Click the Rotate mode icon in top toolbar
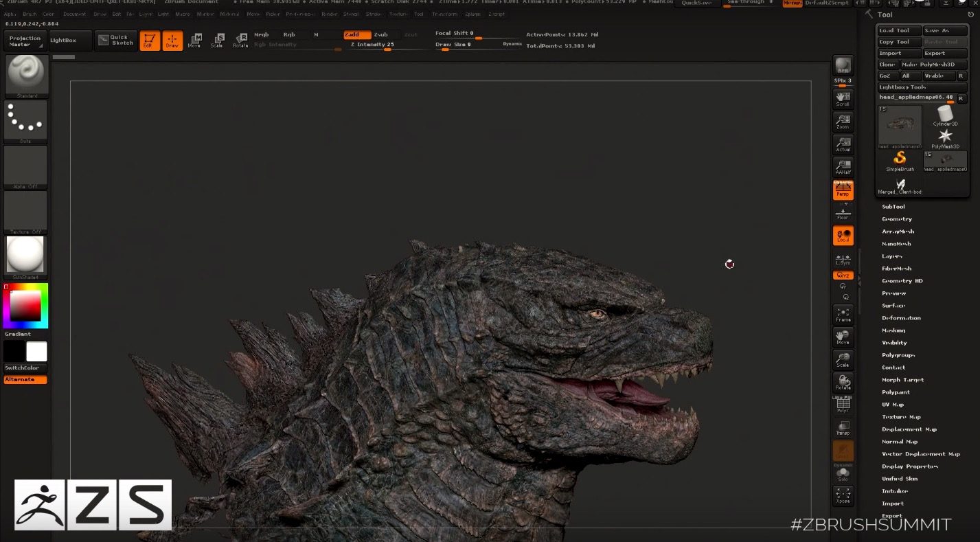Viewport: 980px width, 542px height. point(240,41)
